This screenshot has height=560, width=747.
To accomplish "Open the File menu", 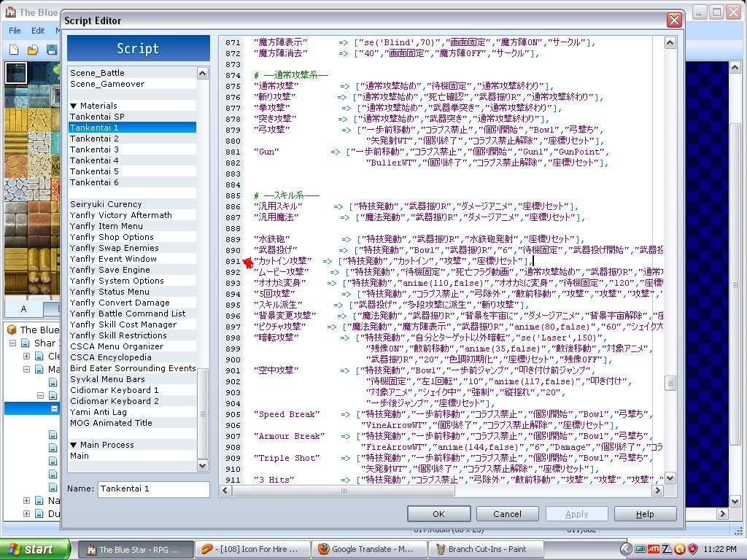I will click(x=15, y=31).
